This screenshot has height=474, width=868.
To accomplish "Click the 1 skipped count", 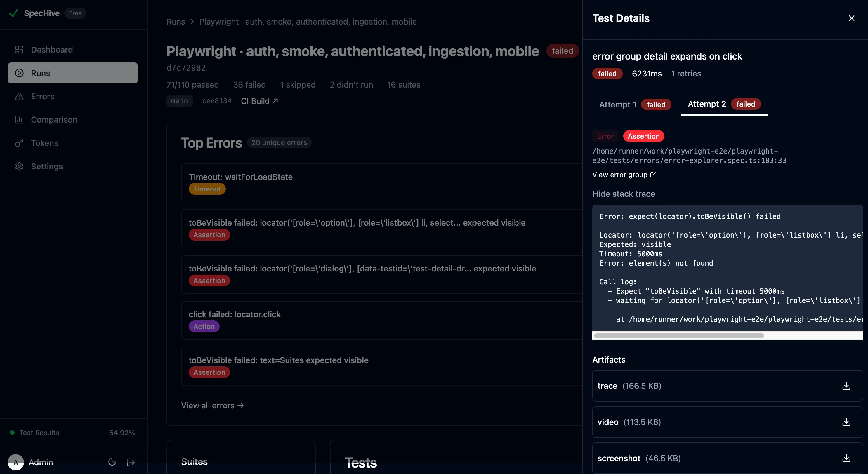I will pos(298,85).
